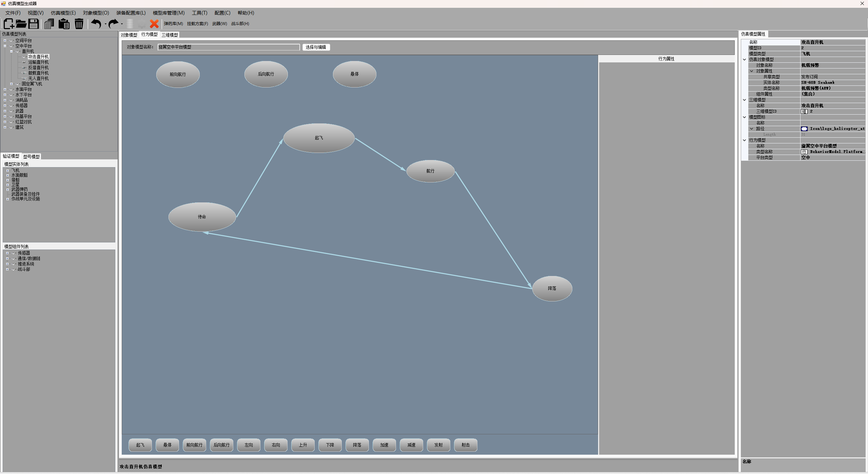Click the 组件属性 (集合) property value
868x474 pixels.
pyautogui.click(x=833, y=94)
